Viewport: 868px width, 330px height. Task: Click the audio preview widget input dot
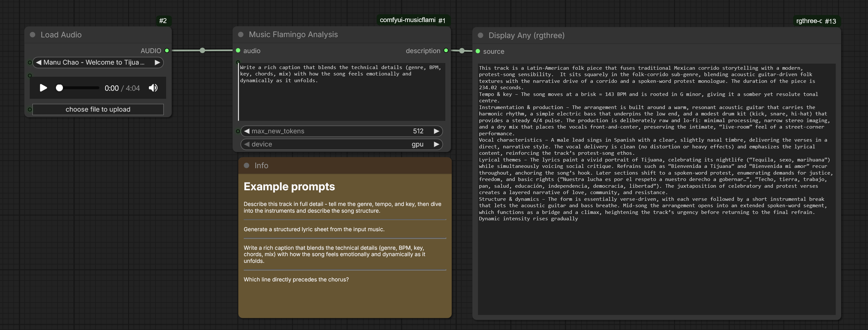30,75
